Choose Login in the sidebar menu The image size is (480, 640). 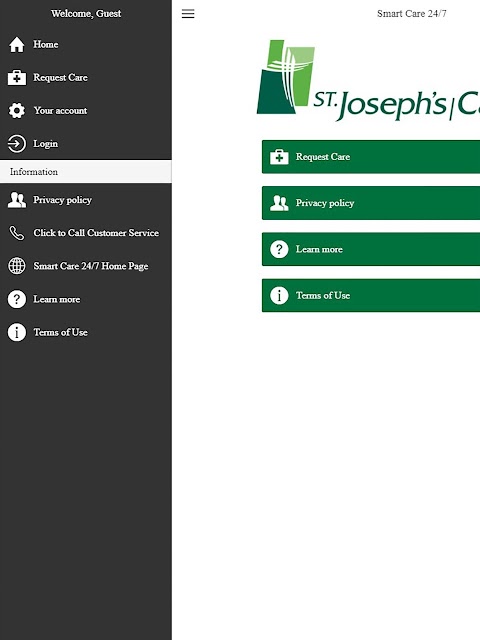tap(86, 144)
